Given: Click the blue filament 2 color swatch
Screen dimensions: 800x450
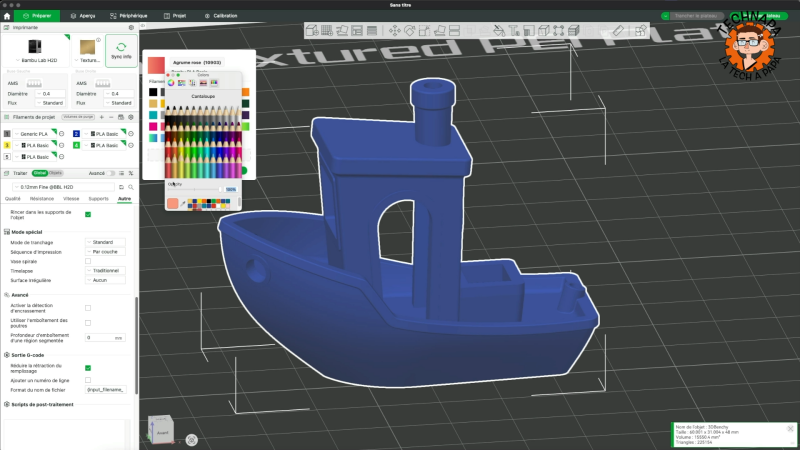Looking at the screenshot, I should [x=76, y=134].
